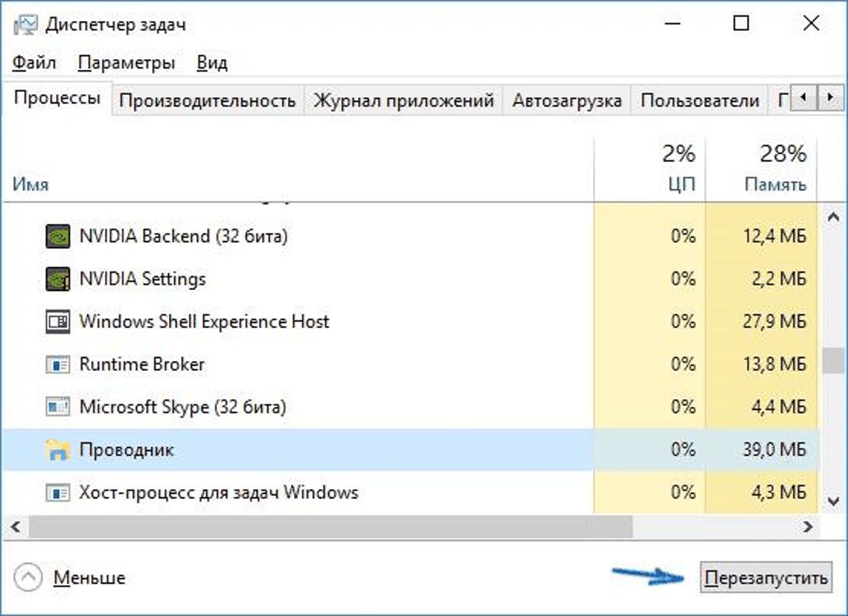This screenshot has width=848, height=616.
Task: Open the Параметры menu
Action: click(127, 63)
